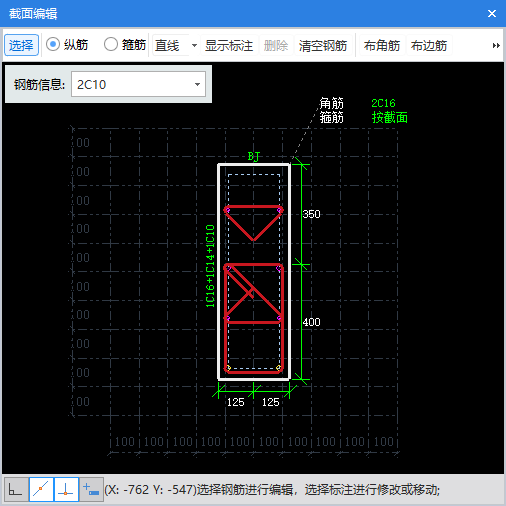Select the BJ label above section
Image resolution: width=506 pixels, height=506 pixels.
254,156
